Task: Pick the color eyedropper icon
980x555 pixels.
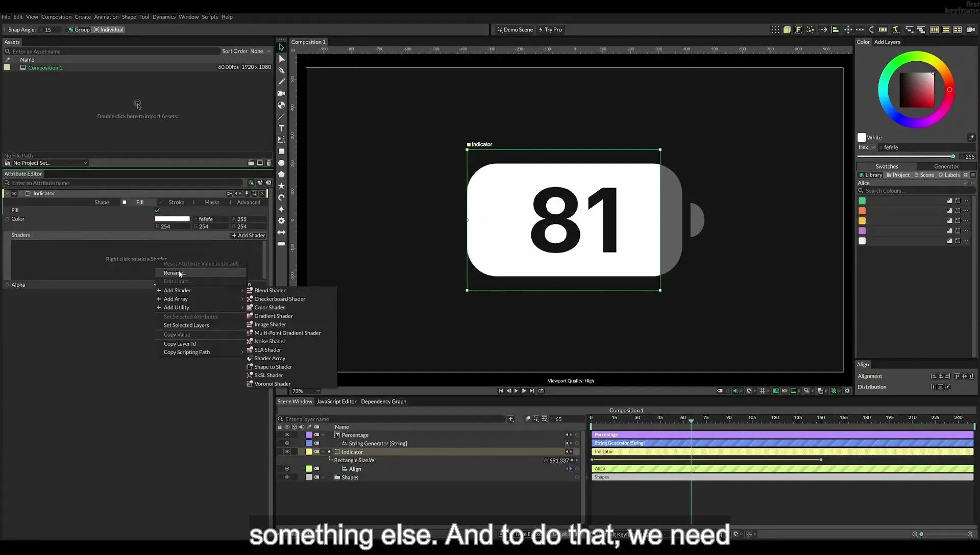Action: click(x=971, y=137)
